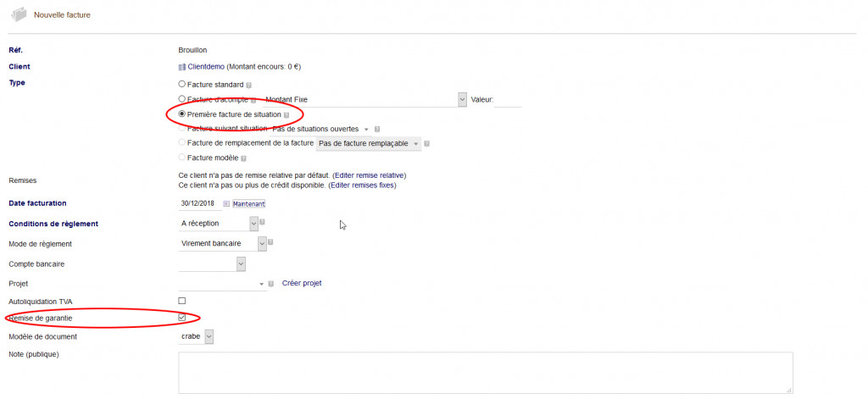Open Editer remises fixes link

pyautogui.click(x=362, y=186)
